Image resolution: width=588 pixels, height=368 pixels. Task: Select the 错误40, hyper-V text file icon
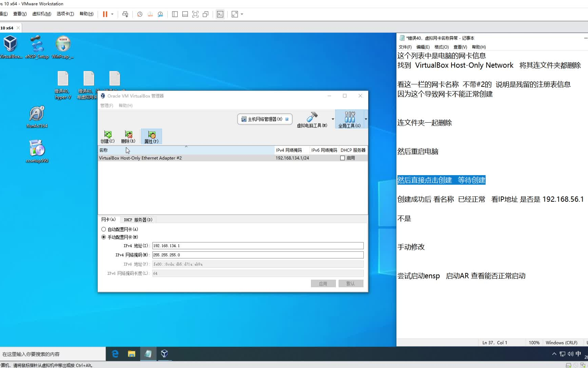coord(63,85)
